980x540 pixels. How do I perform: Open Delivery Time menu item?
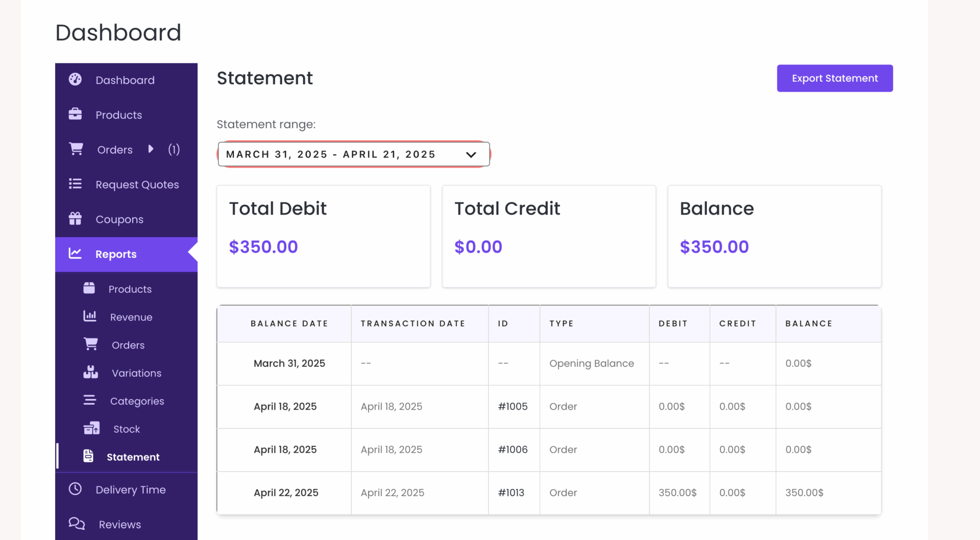pyautogui.click(x=126, y=489)
